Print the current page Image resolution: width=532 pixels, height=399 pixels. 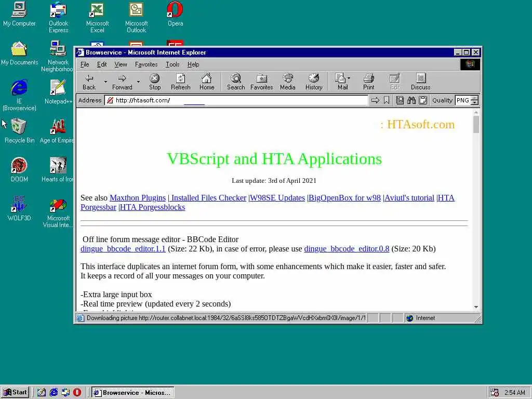click(368, 82)
